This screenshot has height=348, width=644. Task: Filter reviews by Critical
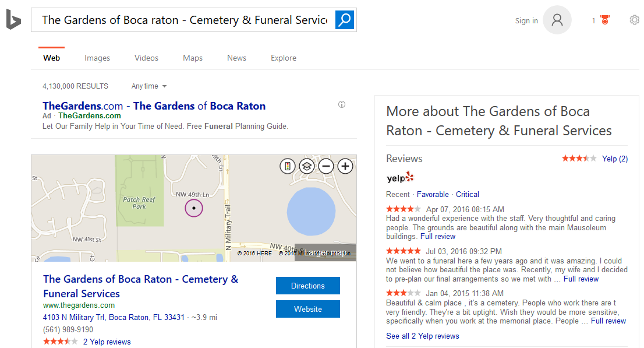[x=468, y=194]
